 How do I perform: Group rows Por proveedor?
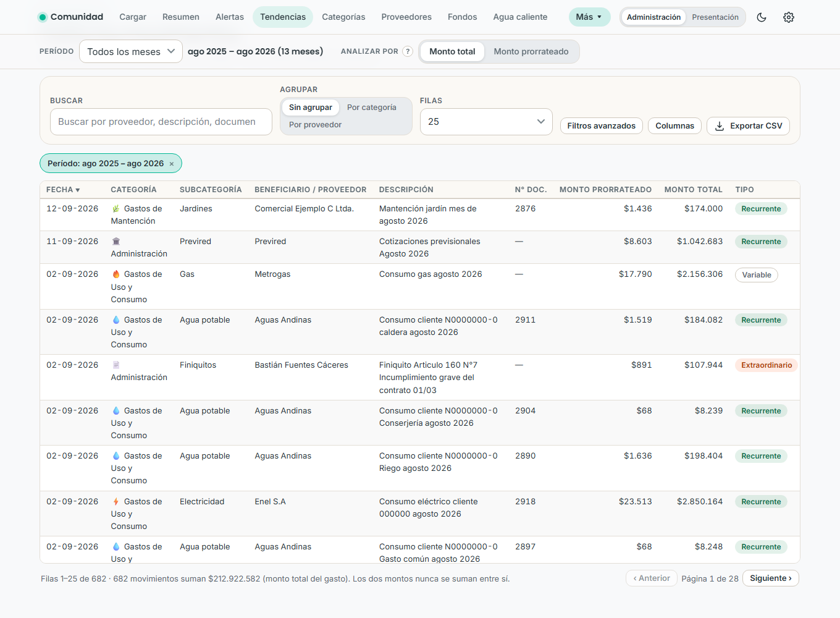click(315, 125)
